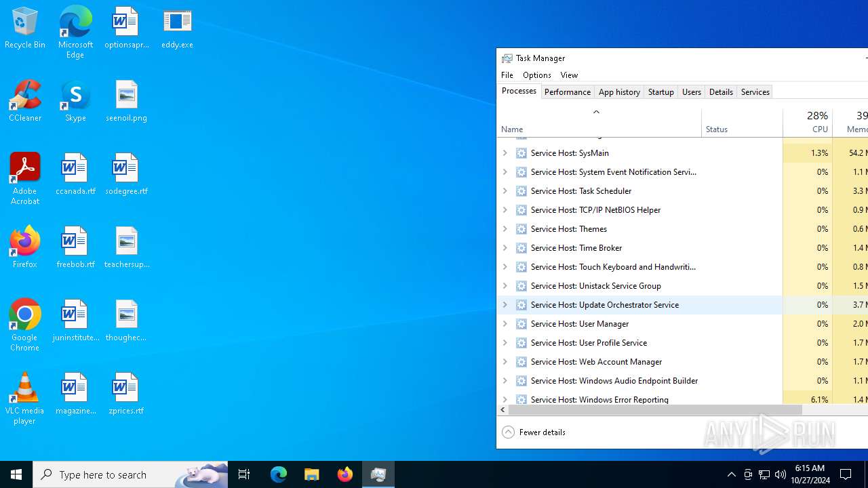
Task: Open Firefox desktop shortcut
Action: tap(25, 247)
